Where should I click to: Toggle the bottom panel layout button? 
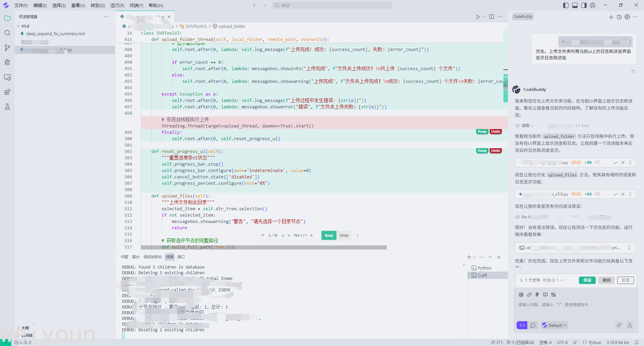(575, 5)
